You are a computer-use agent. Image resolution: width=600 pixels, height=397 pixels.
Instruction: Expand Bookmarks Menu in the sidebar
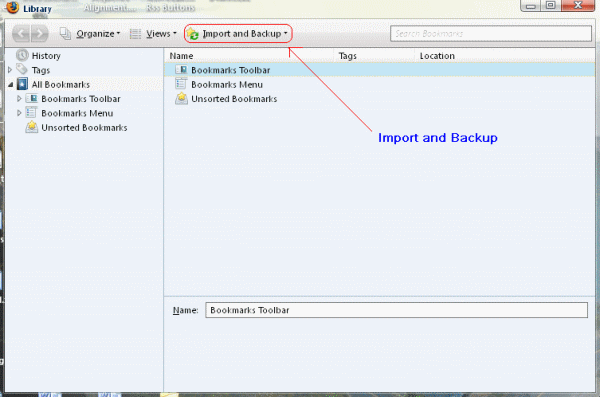[x=19, y=113]
